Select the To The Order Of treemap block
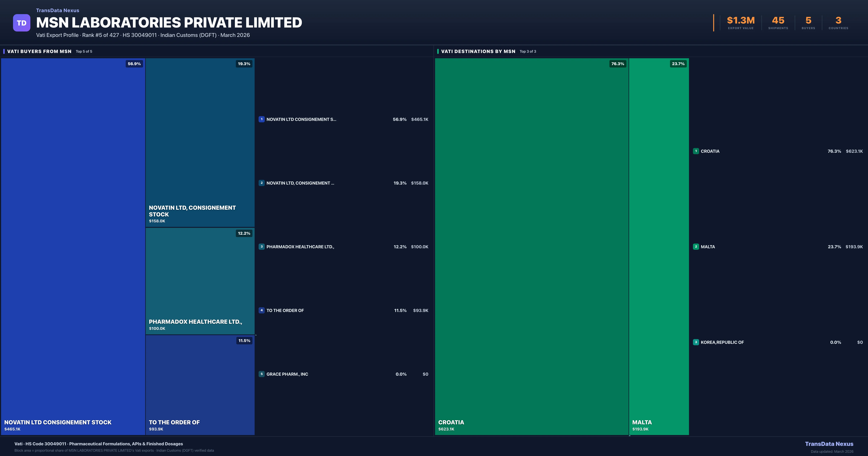Screen dimensions: 868x456 click(x=200, y=385)
